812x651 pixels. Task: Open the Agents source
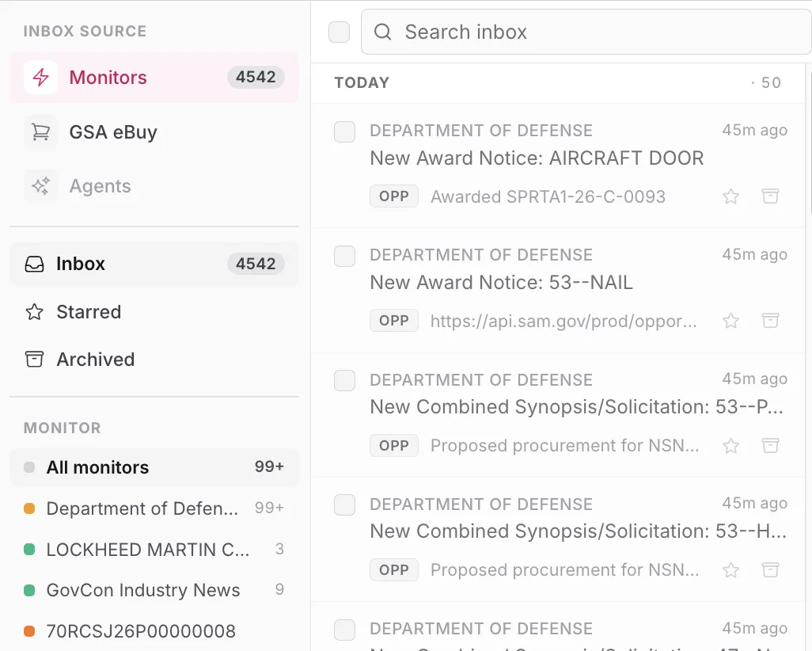[154, 186]
